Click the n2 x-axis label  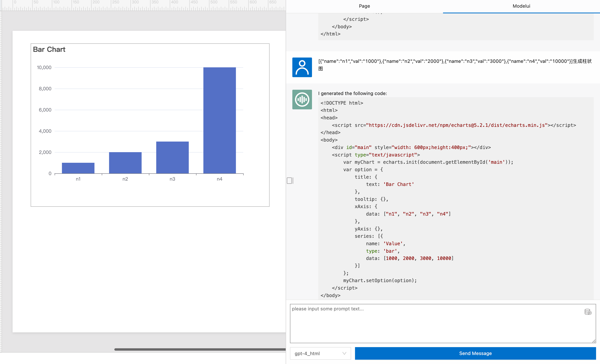click(125, 179)
